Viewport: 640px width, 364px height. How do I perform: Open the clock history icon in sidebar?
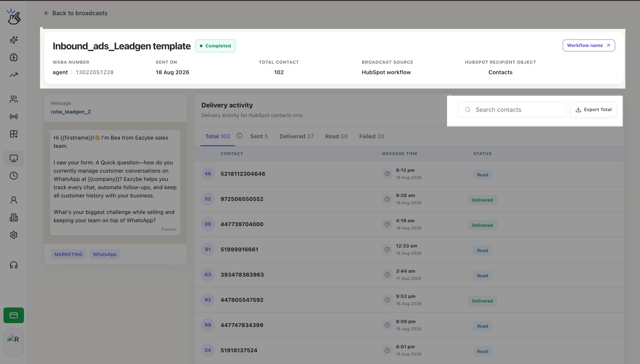click(x=14, y=176)
